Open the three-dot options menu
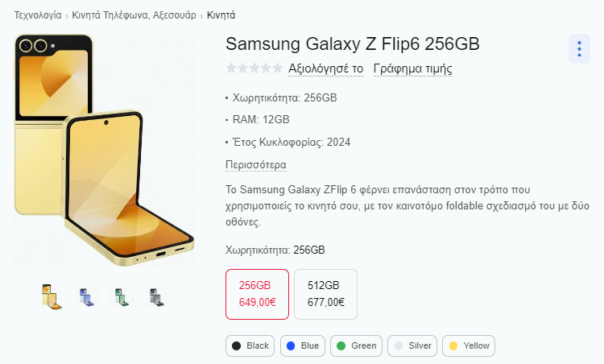 click(579, 49)
